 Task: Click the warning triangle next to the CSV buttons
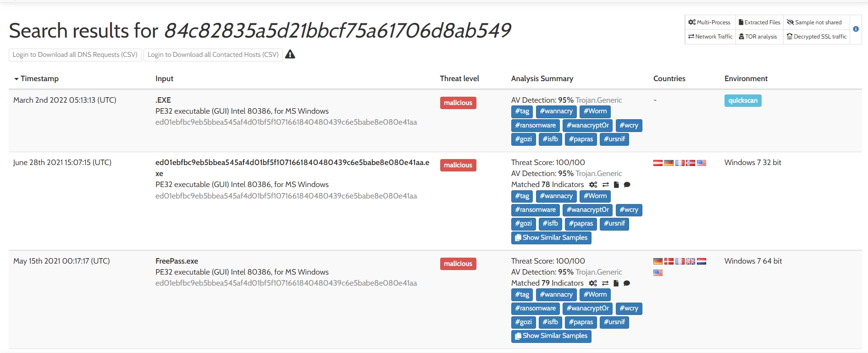tap(290, 55)
